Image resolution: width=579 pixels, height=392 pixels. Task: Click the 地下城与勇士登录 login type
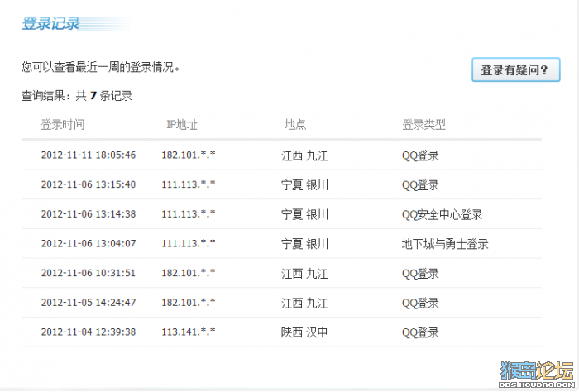[x=445, y=244]
